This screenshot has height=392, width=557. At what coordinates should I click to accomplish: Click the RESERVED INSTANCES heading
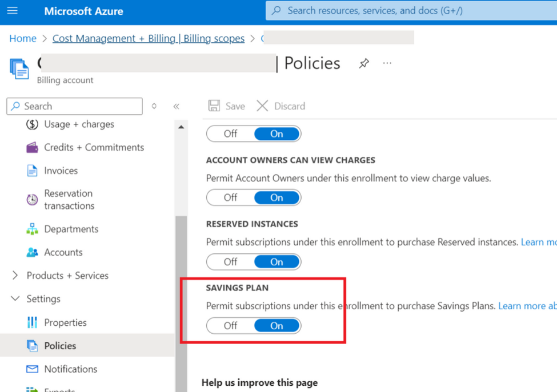(252, 224)
